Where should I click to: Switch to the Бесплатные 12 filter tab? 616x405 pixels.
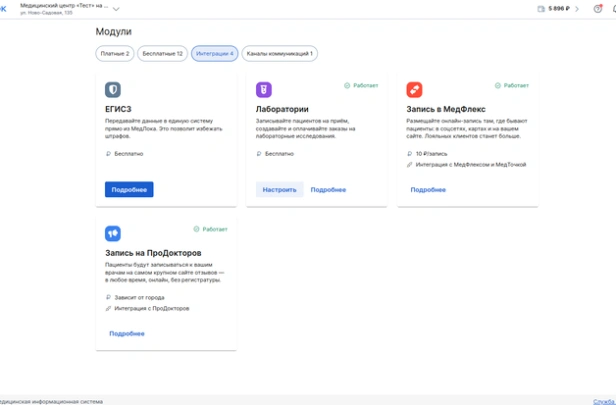click(162, 53)
